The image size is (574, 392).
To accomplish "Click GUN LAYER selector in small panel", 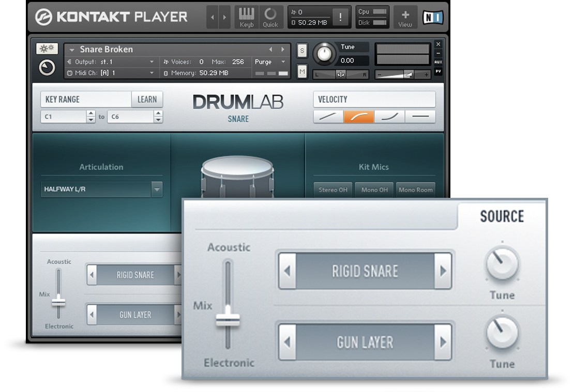I will click(x=135, y=315).
